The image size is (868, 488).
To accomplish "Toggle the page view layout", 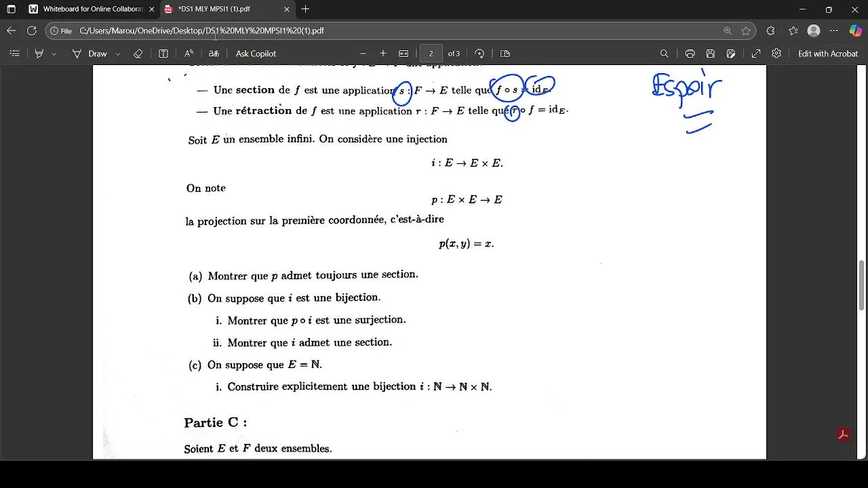I will [505, 54].
